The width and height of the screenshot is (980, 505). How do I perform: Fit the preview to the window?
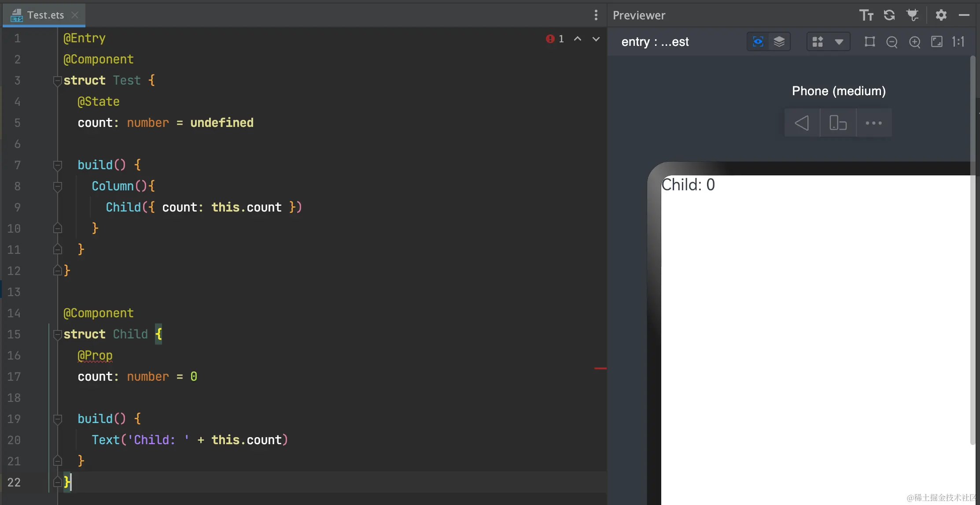[936, 42]
